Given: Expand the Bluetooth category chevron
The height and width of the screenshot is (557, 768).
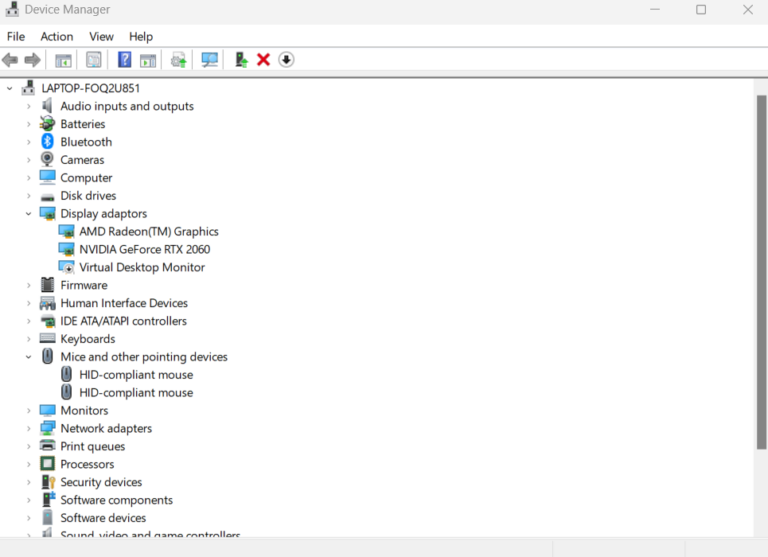Looking at the screenshot, I should 28,142.
